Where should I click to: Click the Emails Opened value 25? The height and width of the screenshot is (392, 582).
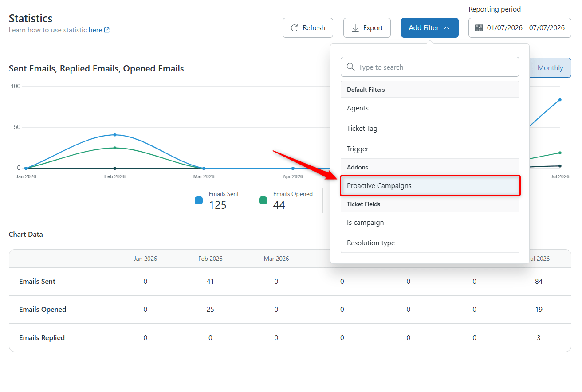(x=210, y=309)
